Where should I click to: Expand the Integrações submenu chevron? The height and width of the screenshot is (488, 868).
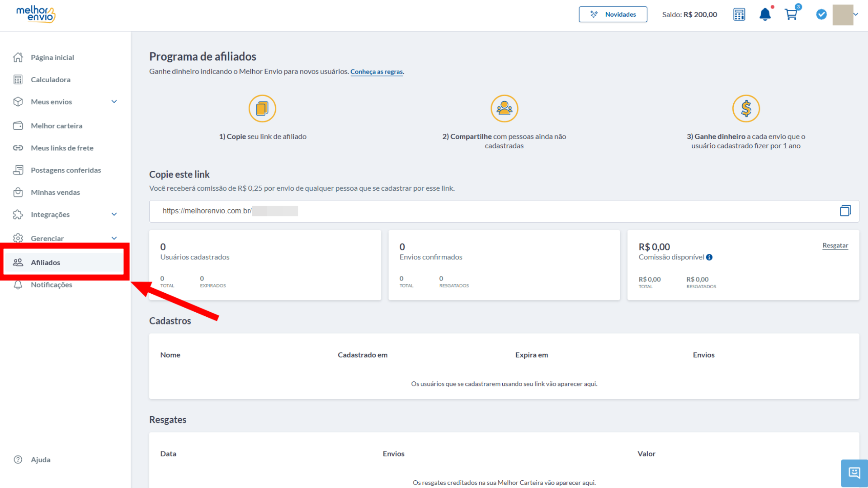coord(114,214)
